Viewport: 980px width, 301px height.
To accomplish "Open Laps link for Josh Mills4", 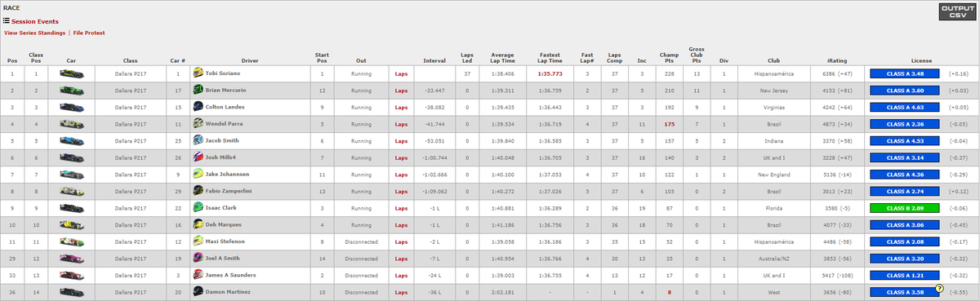I will (x=401, y=157).
